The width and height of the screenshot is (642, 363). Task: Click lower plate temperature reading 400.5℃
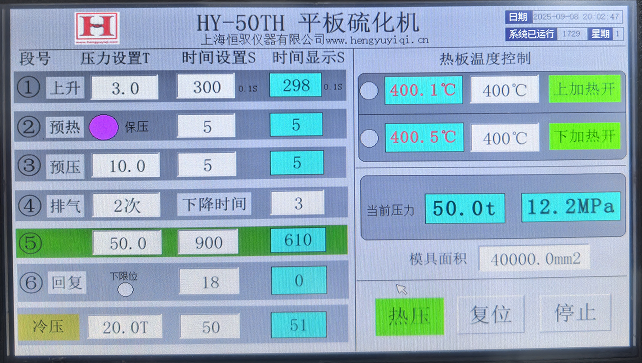pyautogui.click(x=424, y=137)
